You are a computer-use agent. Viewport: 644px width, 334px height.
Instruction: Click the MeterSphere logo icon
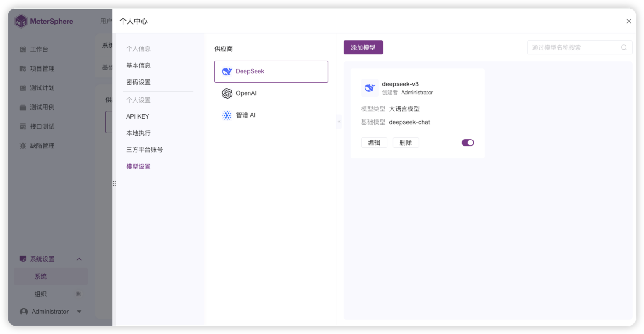[21, 21]
